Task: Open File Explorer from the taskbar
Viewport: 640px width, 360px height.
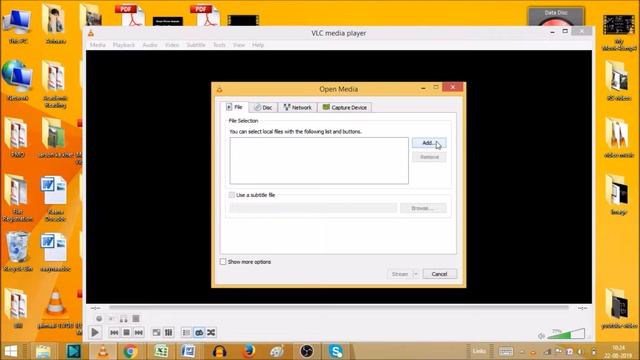Action: (x=42, y=351)
